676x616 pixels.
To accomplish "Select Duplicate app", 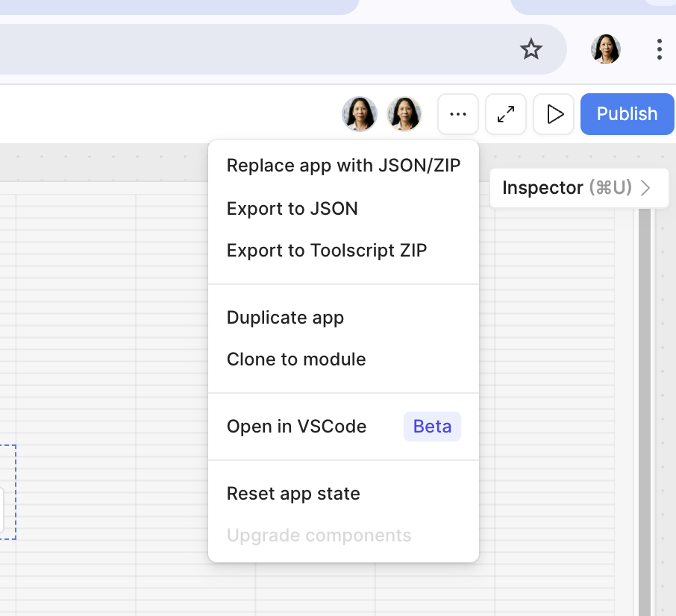I will coord(344,318).
